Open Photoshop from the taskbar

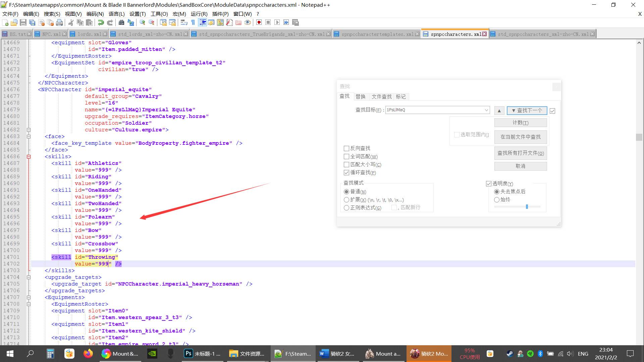click(x=203, y=354)
